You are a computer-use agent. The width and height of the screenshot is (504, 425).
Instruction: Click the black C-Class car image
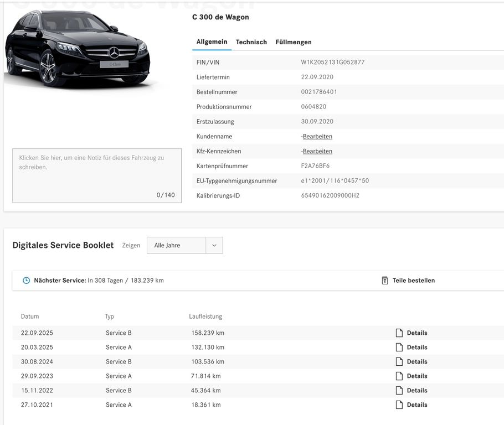coord(78,50)
